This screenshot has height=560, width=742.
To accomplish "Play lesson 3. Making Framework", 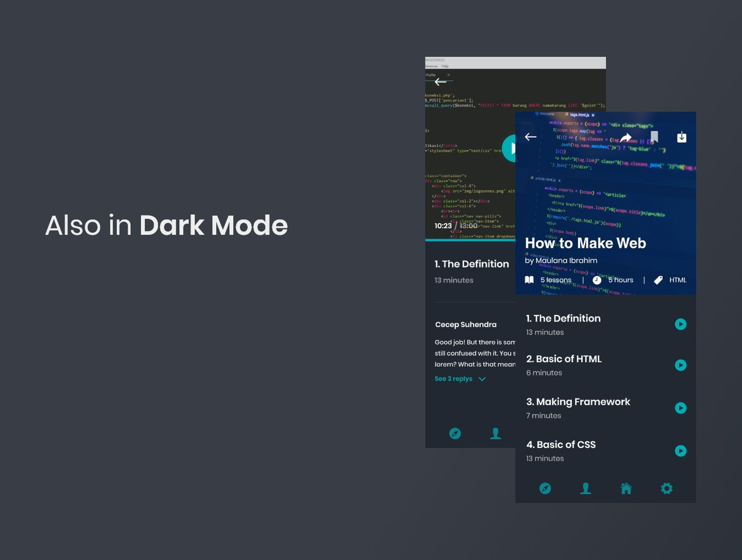I will coord(681,408).
